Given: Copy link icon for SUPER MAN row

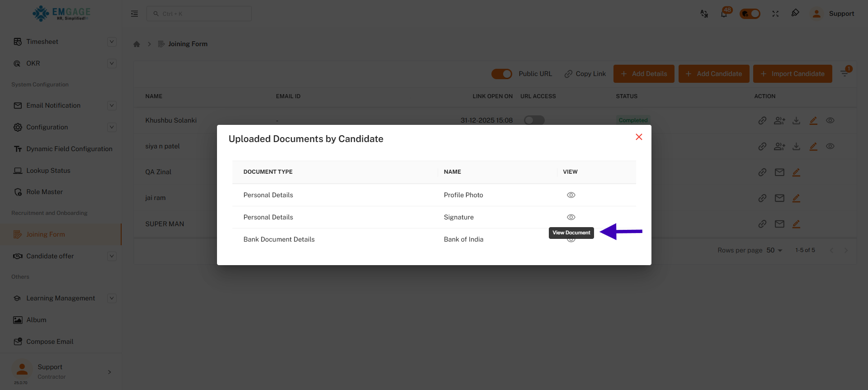Looking at the screenshot, I should 762,224.
